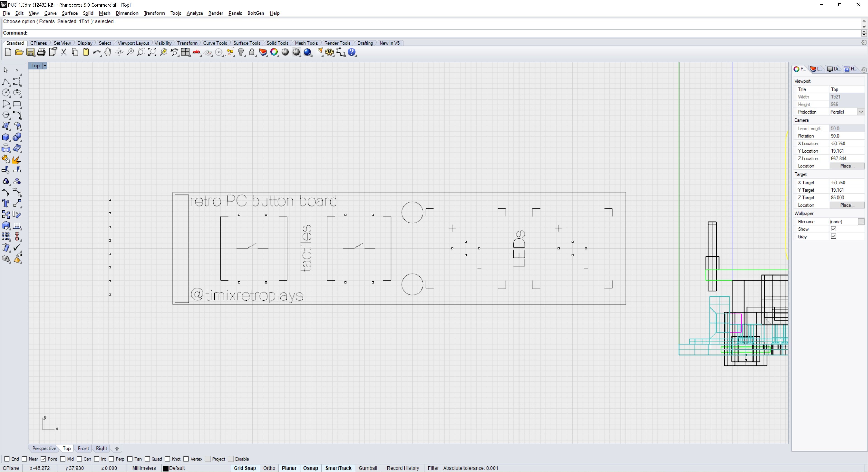Expand the Projection Parallel dropdown
868x472 pixels.
point(861,112)
